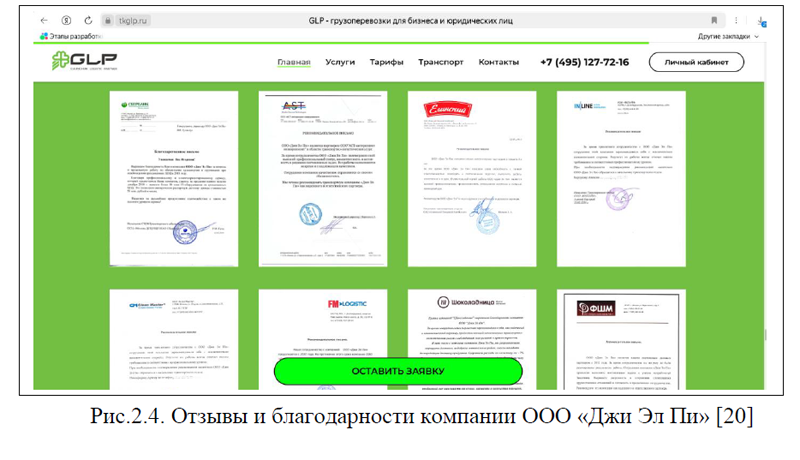Click the GLP logo
The image size is (800, 460).
(84, 61)
